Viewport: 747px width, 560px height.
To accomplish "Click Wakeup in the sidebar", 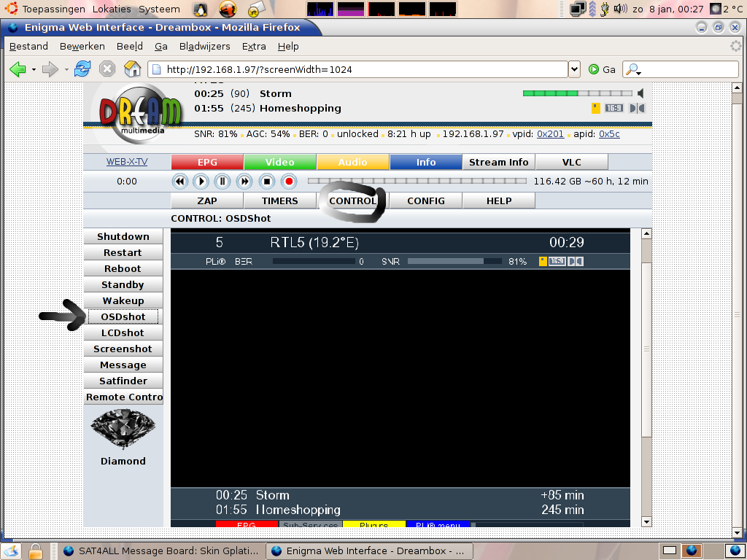I will (123, 301).
